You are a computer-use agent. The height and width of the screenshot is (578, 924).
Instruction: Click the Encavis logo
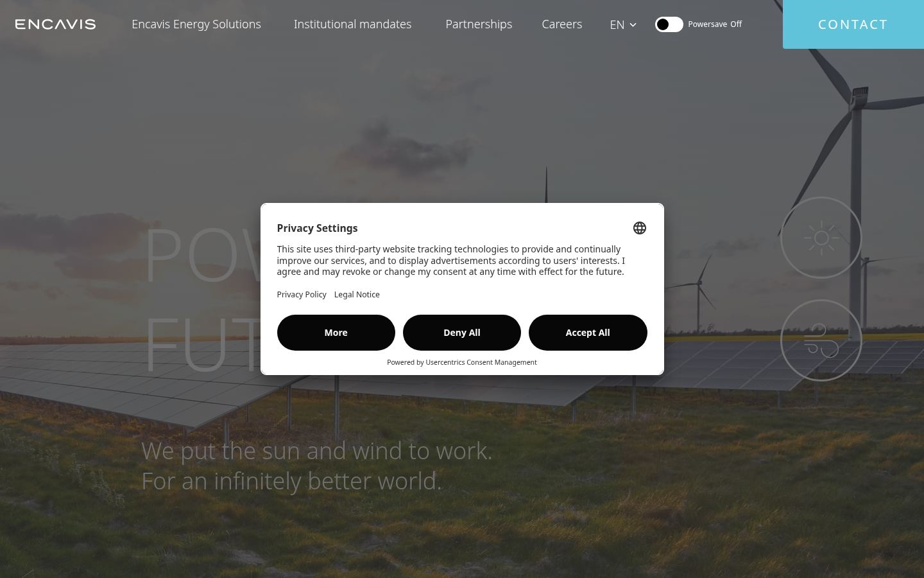[x=55, y=24]
